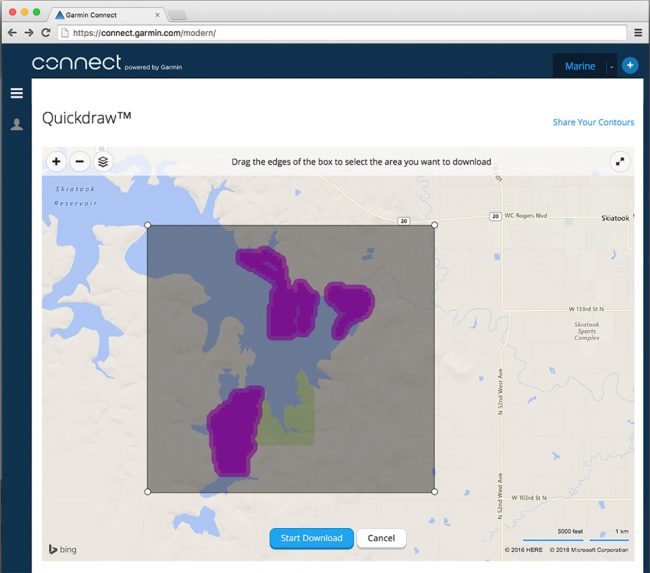Click the bottom-left selection box handle

pos(148,492)
